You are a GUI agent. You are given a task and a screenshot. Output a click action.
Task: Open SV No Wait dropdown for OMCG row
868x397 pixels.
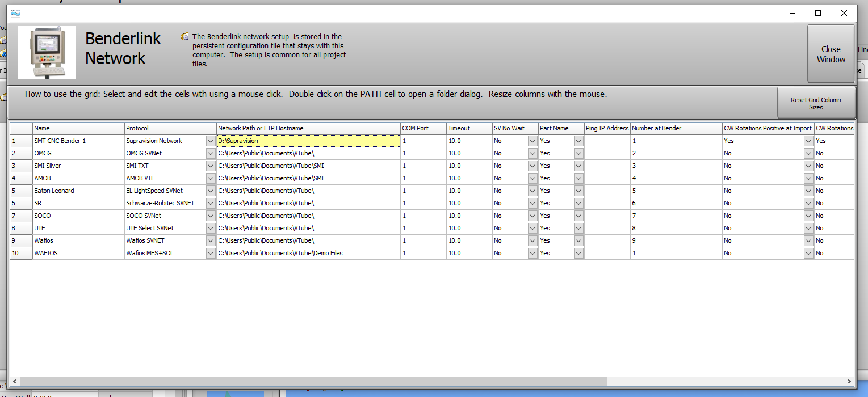[x=532, y=153]
